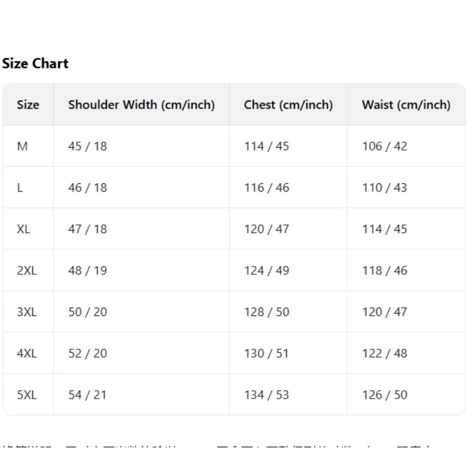Select the chest value 116 / 46
Viewport: 476px width, 476px height.
coord(266,187)
